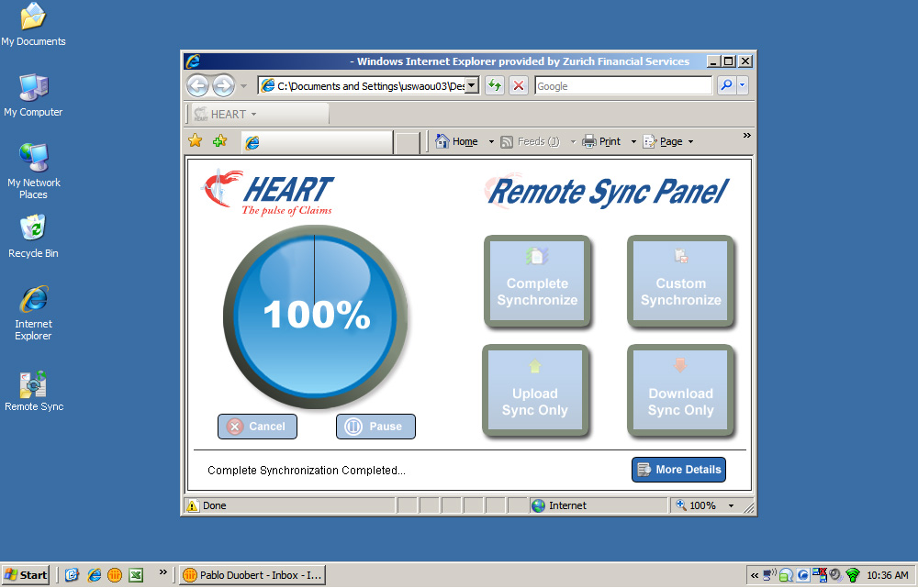Click the tray clock showing 10:36 AM
Viewport: 918px width, 588px height.
tap(888, 576)
